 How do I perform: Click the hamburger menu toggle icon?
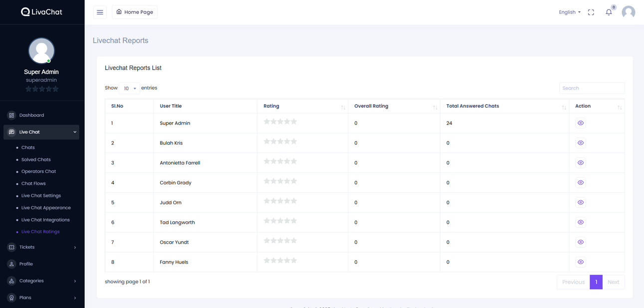(100, 12)
